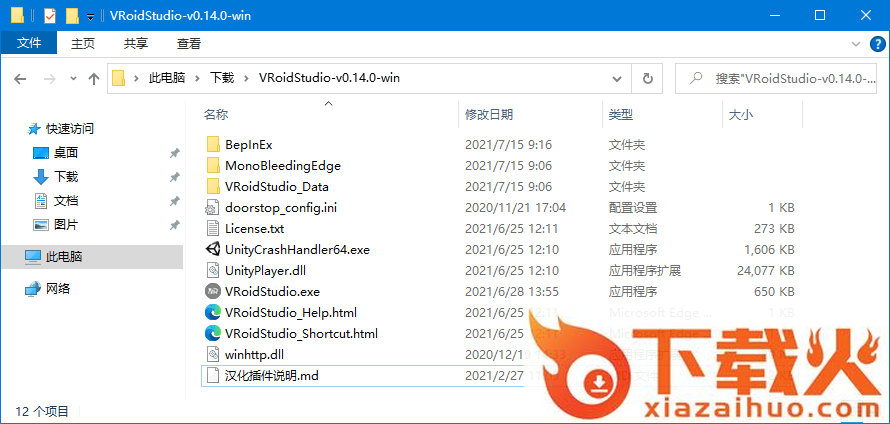Screen dimensions: 890x424
Task: Click the 配置设置 type cell
Action: point(633,208)
